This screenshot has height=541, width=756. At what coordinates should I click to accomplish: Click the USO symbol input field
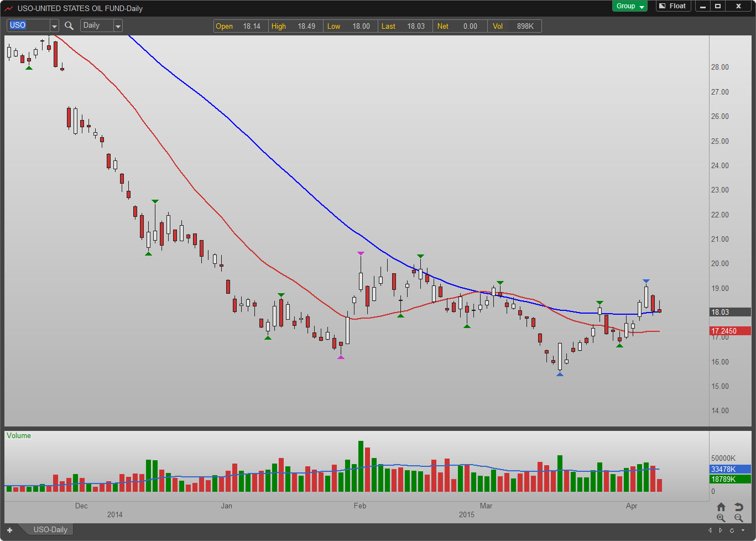[x=28, y=25]
